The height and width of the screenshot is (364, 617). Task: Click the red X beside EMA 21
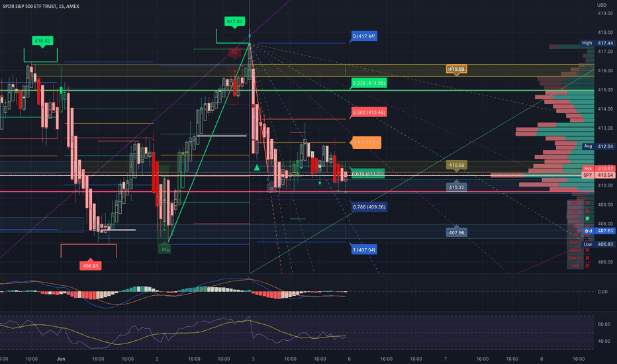pos(587,257)
